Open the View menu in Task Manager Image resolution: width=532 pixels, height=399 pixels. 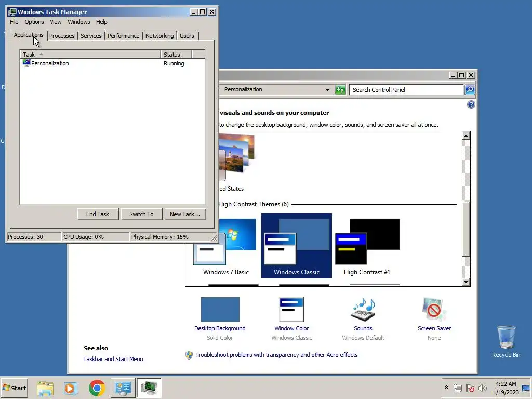point(56,22)
